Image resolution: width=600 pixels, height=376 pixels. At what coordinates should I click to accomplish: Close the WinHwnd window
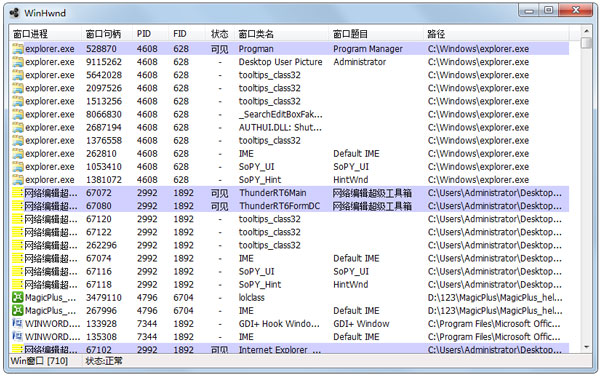(x=576, y=10)
